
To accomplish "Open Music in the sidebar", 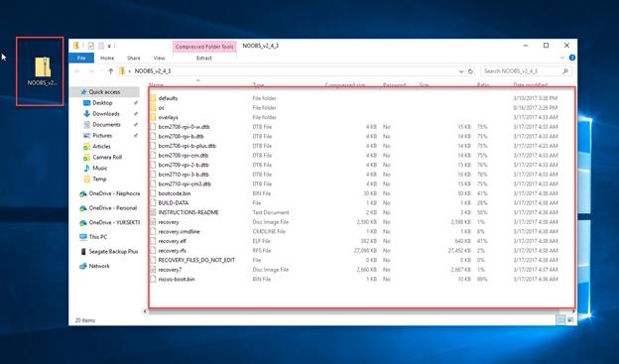I will (x=100, y=169).
